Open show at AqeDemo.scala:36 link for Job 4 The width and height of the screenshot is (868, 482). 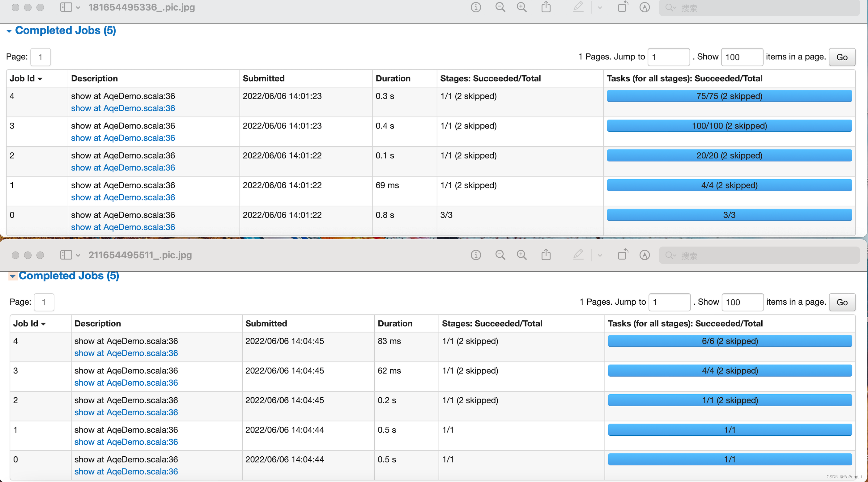tap(123, 108)
